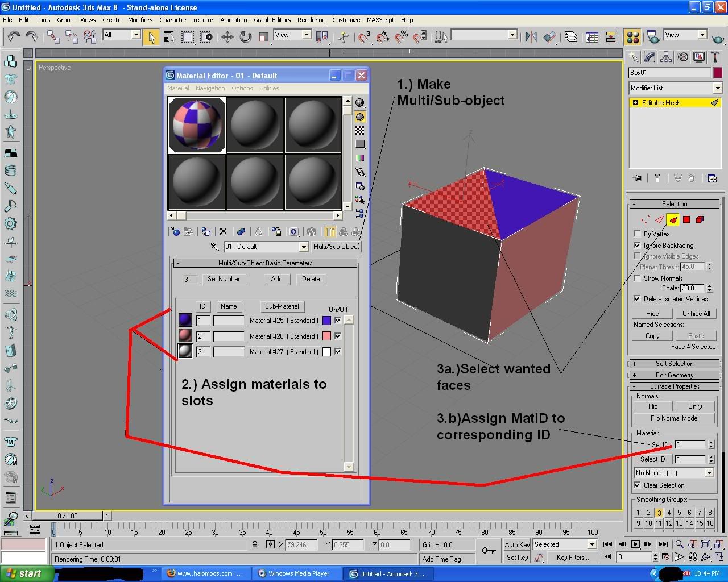Click the Unhide All button
Viewport: 728px width, 582px height.
tap(696, 314)
